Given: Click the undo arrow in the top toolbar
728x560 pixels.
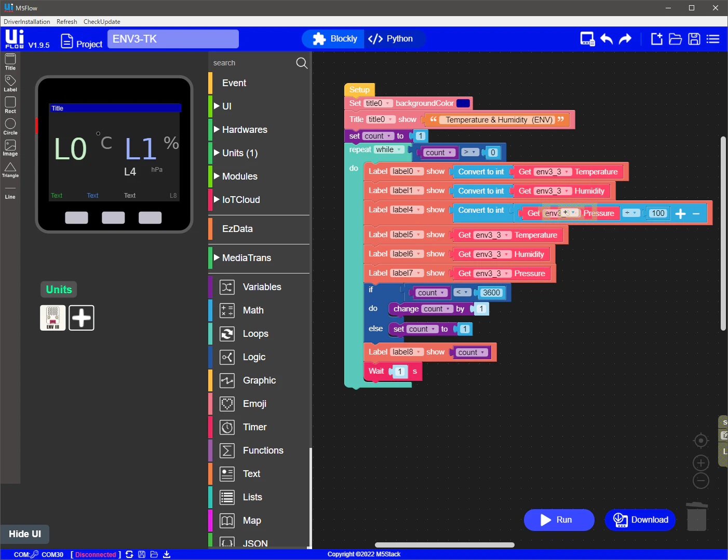Looking at the screenshot, I should 606,39.
